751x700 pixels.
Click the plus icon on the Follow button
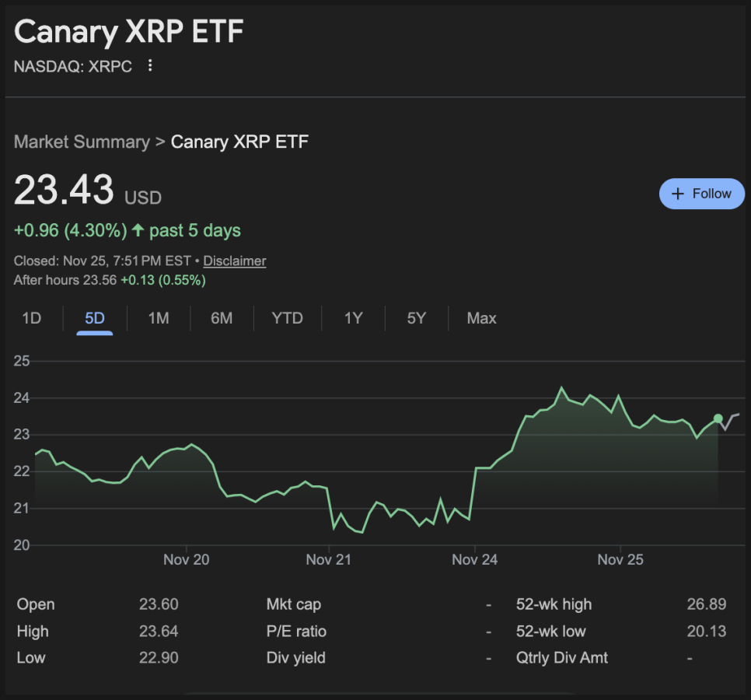point(677,194)
